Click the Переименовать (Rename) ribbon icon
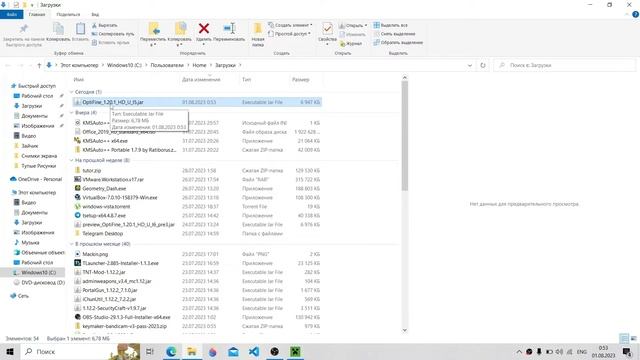 [229, 28]
